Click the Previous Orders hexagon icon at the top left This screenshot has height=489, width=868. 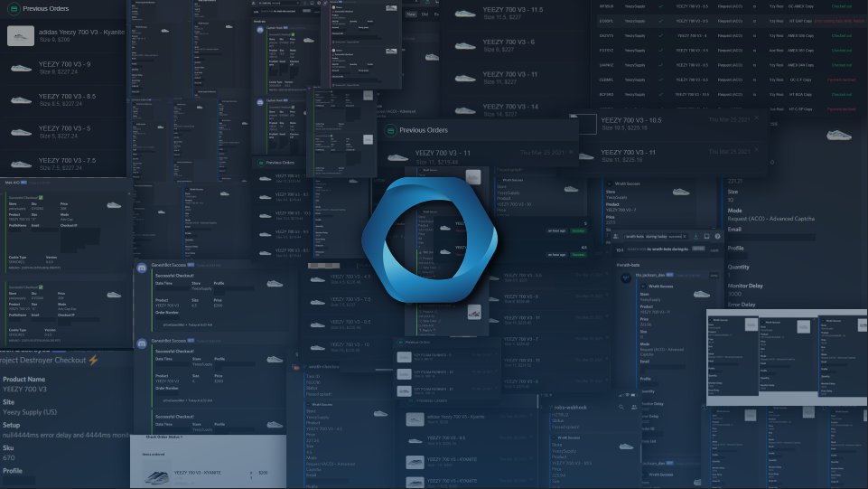14,8
